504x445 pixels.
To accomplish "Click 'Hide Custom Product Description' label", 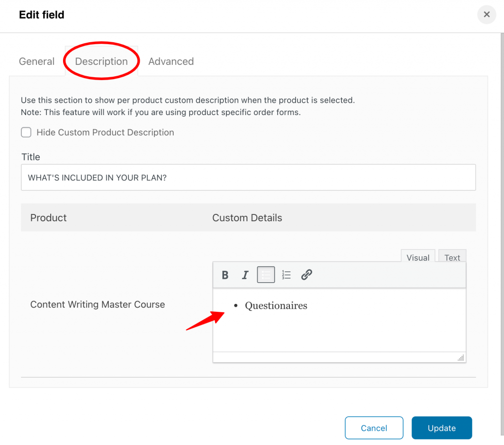I will (x=105, y=132).
